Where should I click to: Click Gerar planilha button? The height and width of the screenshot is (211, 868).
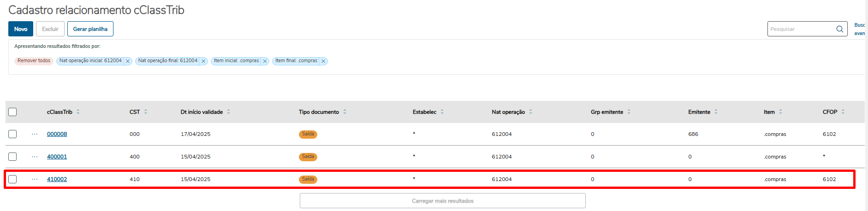(90, 29)
